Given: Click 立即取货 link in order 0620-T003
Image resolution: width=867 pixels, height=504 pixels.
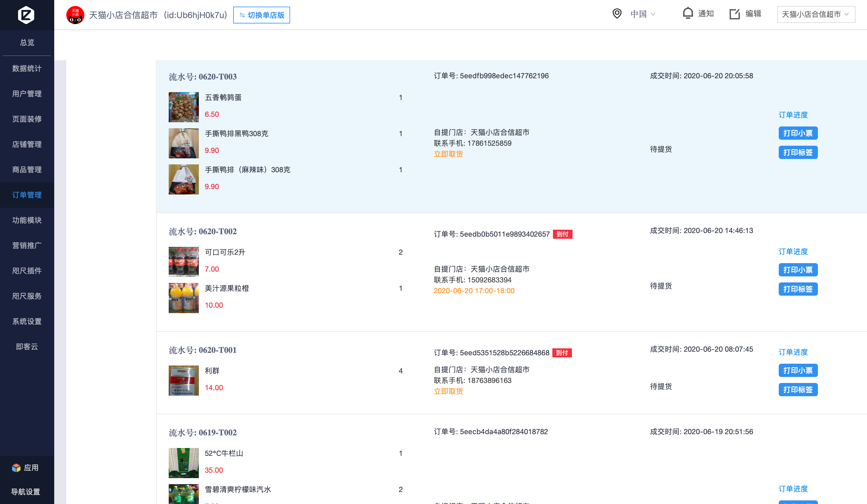Looking at the screenshot, I should pos(448,154).
